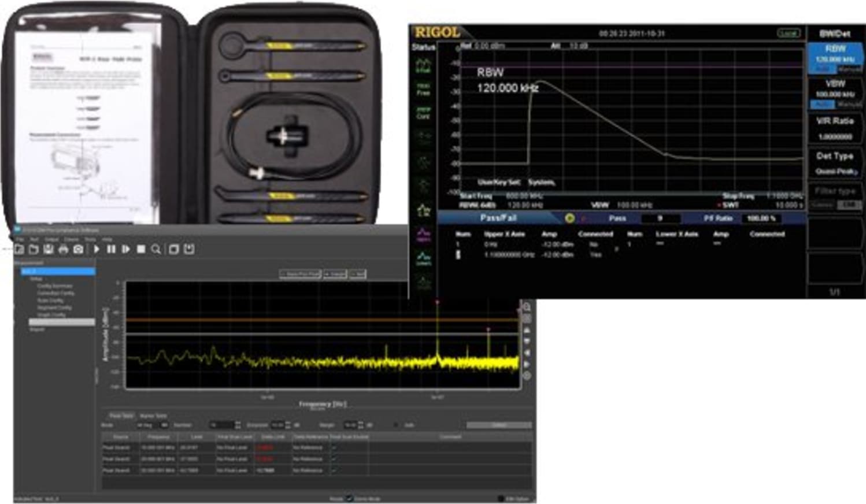Select the VBW softkey on Rigol
The width and height of the screenshot is (866, 504).
tap(835, 94)
